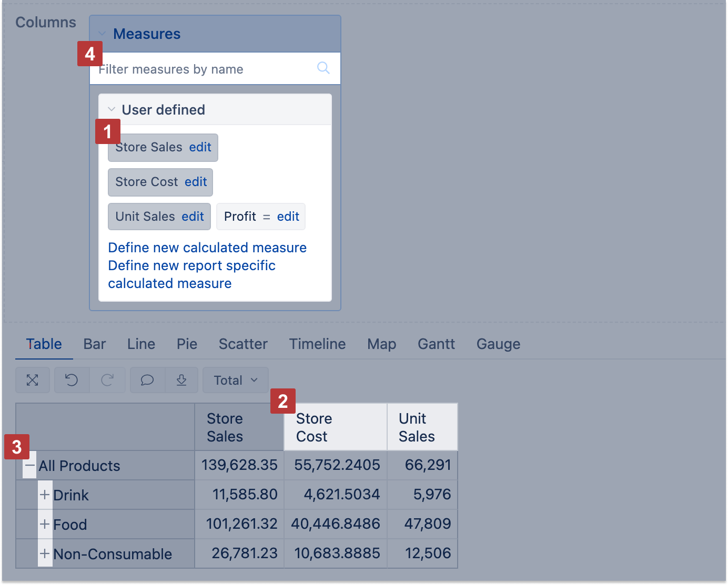Click the Filter measures by name field
728x585 pixels.
(205, 69)
